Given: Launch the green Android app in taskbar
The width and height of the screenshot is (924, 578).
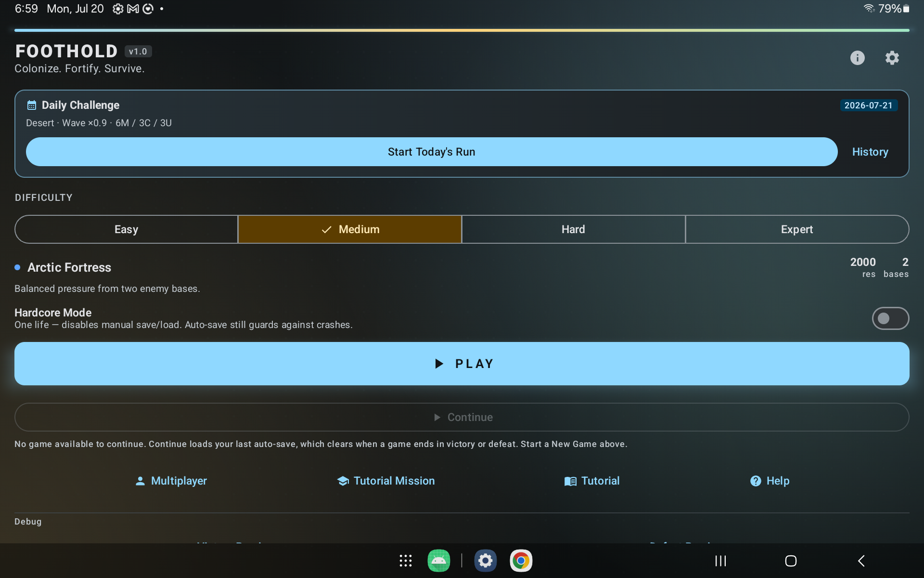Looking at the screenshot, I should tap(439, 561).
